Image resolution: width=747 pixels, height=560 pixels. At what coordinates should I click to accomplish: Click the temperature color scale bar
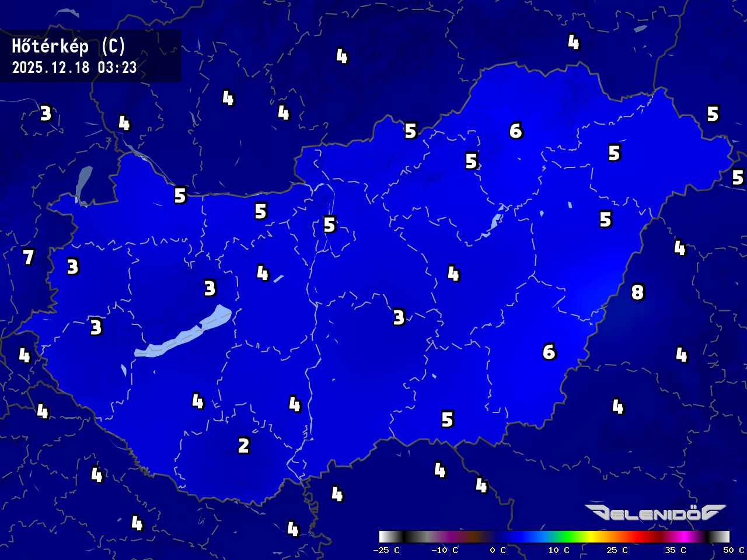point(554,536)
